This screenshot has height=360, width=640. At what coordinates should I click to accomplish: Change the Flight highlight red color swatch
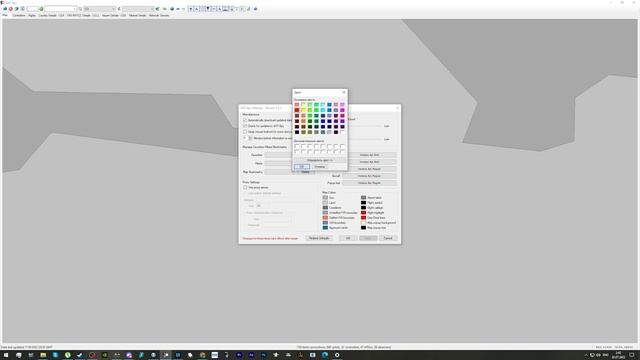point(363,213)
